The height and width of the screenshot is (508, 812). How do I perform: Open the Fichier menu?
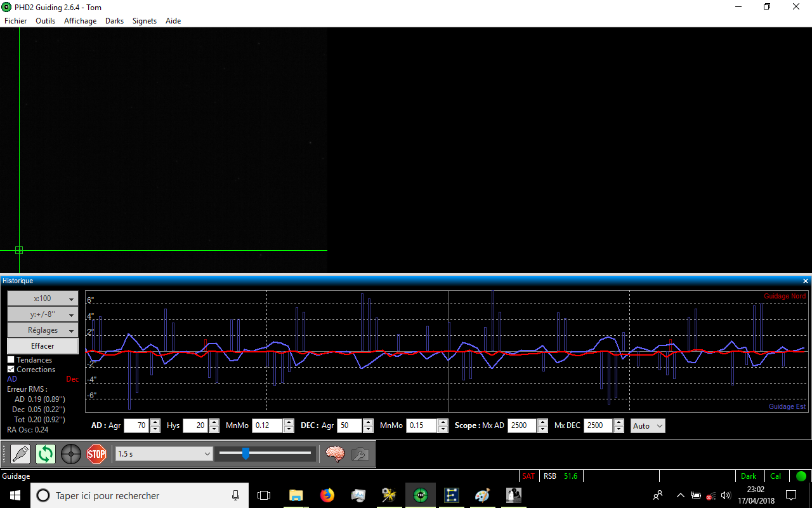[16, 21]
